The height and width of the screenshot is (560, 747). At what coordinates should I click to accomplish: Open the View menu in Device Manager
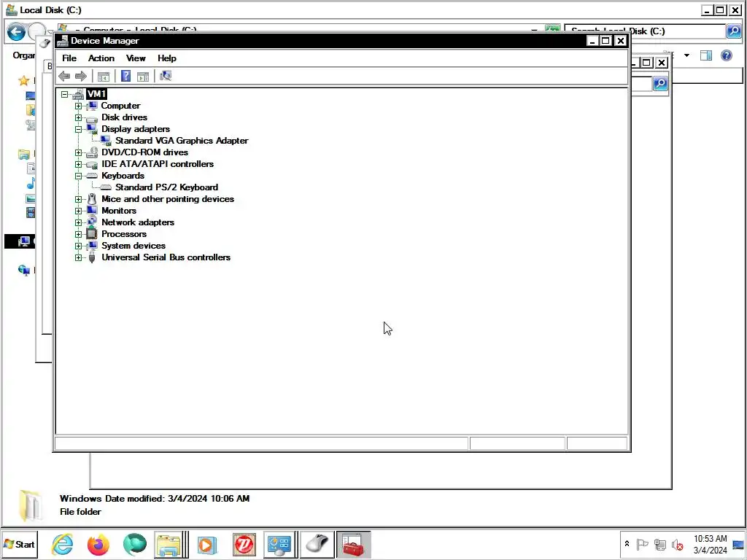136,58
